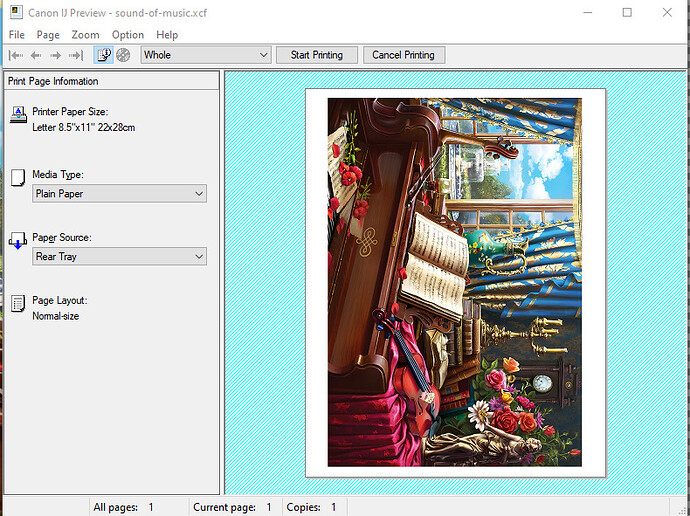Click the Page Layout icon
The width and height of the screenshot is (690, 516).
[x=17, y=304]
